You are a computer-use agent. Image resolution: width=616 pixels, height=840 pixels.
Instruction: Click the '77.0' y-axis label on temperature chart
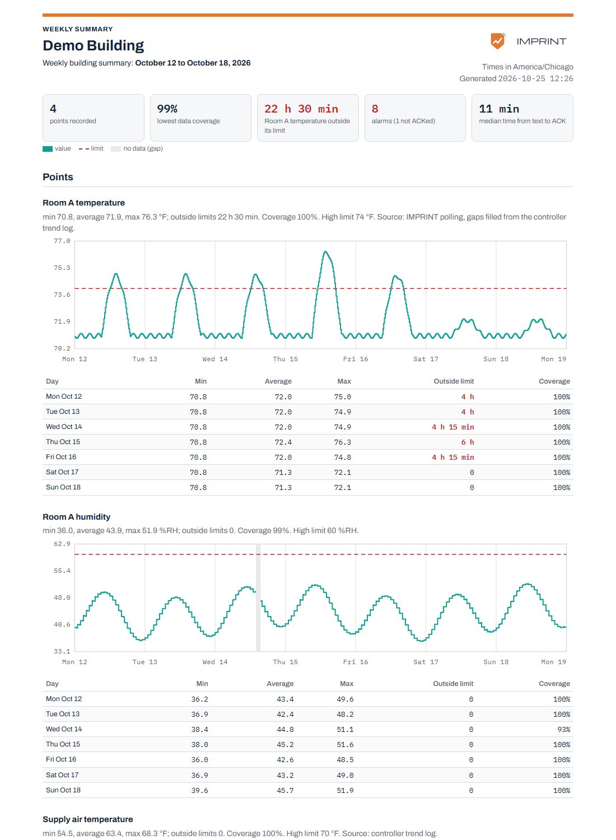coord(62,241)
